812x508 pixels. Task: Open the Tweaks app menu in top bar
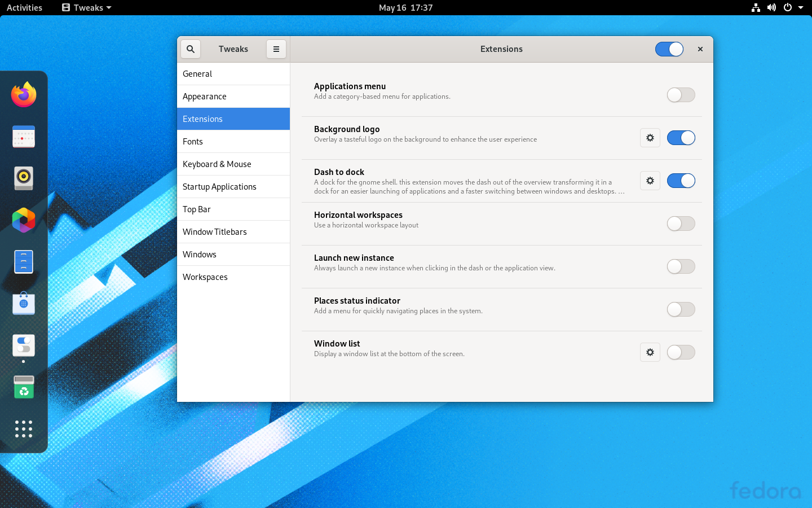pos(87,8)
